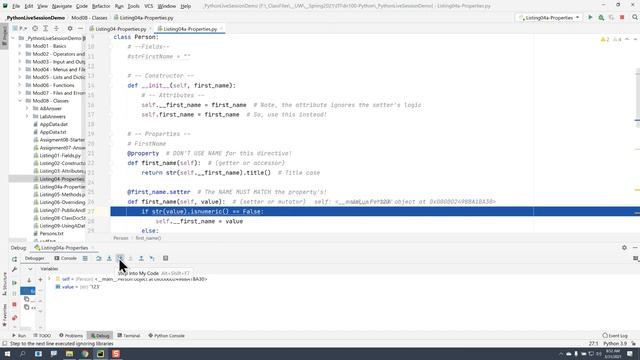Click the Collapse All icon in the Project panel
Screen dimensions: 640x360
coord(56,29)
